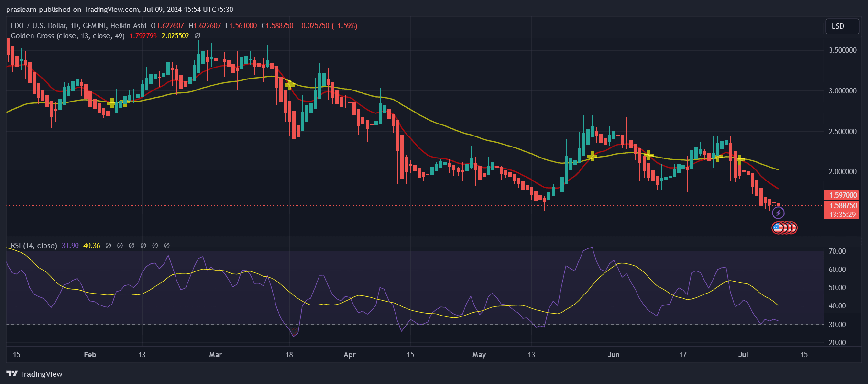868x384 pixels.
Task: Click the 70.00 RSI axis label
Action: [x=837, y=251]
